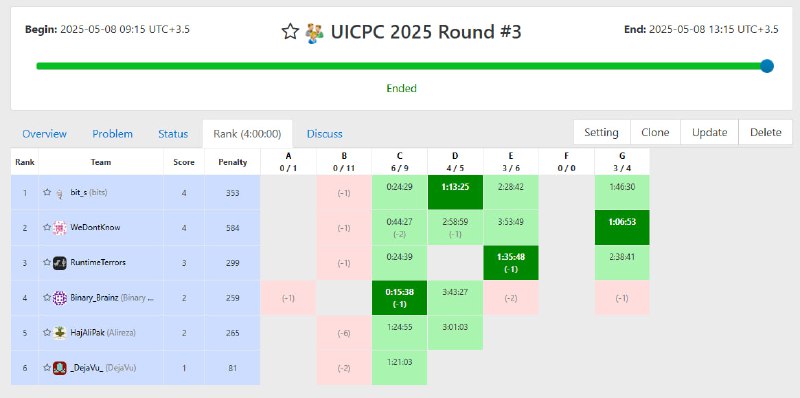800x398 pixels.
Task: Toggle the star next to WeDontKnow
Action: [x=47, y=228]
